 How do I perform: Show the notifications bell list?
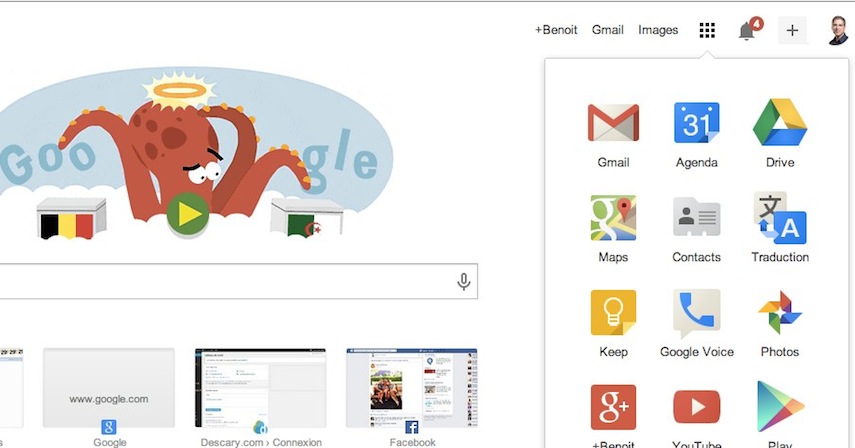pyautogui.click(x=749, y=29)
